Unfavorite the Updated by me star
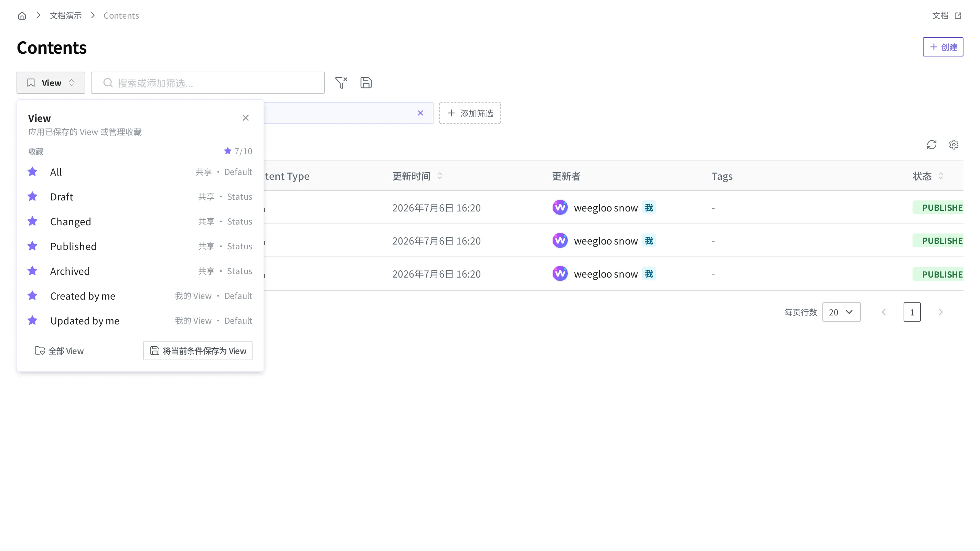 tap(33, 320)
